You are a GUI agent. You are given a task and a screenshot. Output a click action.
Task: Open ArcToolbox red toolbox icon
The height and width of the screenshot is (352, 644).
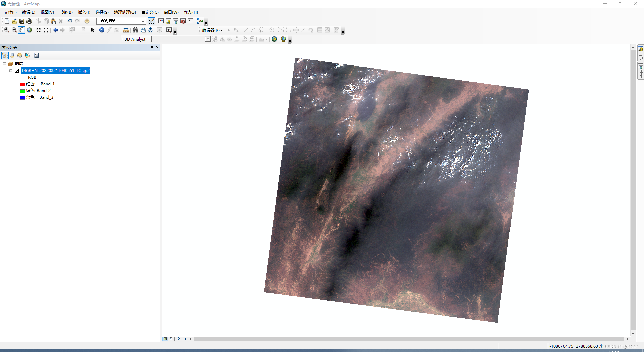click(x=183, y=21)
